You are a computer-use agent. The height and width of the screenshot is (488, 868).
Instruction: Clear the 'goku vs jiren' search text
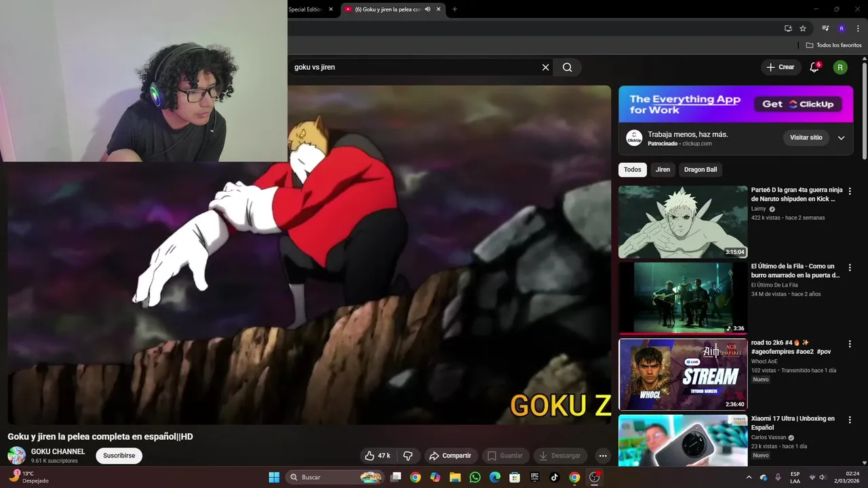(x=545, y=67)
